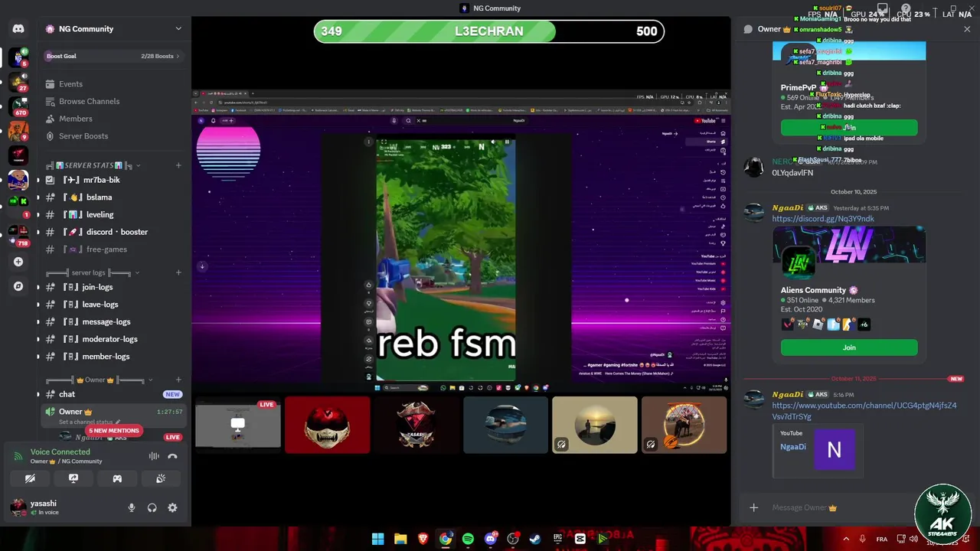The width and height of the screenshot is (980, 551).
Task: Create channel in server logs category
Action: click(178, 272)
